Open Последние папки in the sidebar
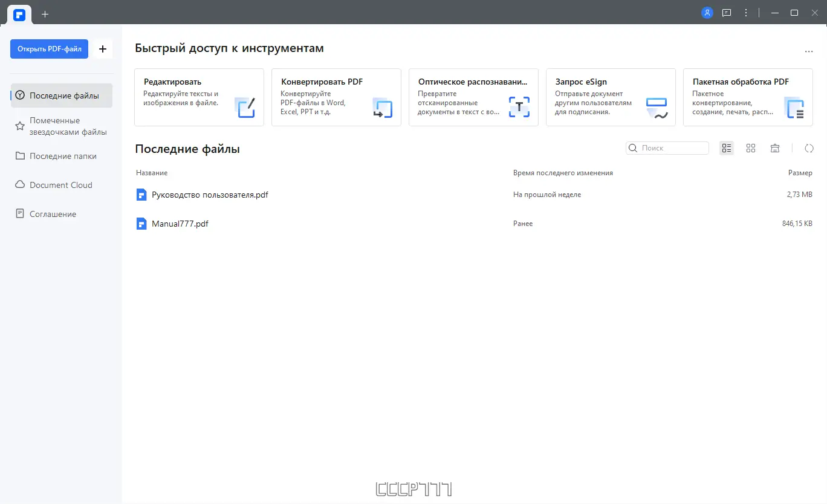Screen dimensions: 827x504 tap(62, 156)
